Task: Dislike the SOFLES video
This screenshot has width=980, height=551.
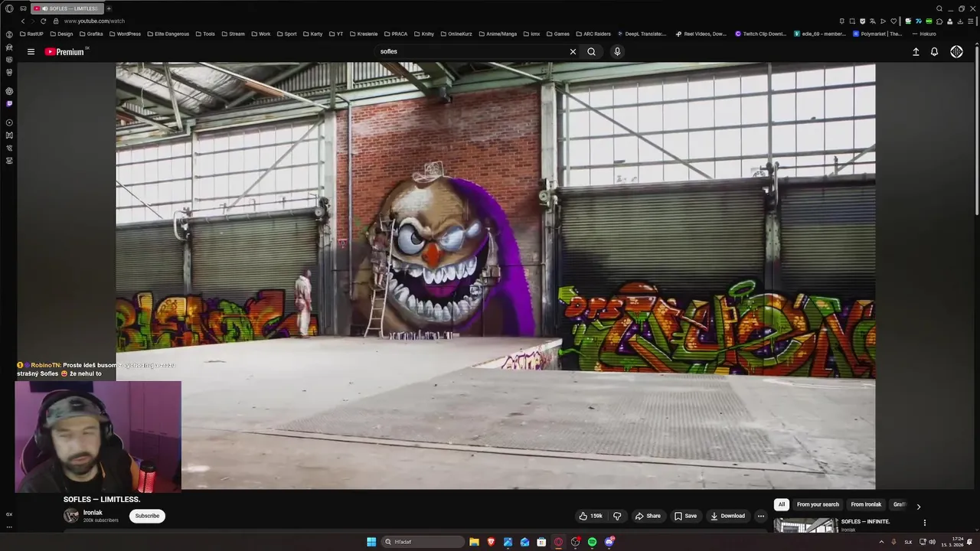Action: pos(617,516)
